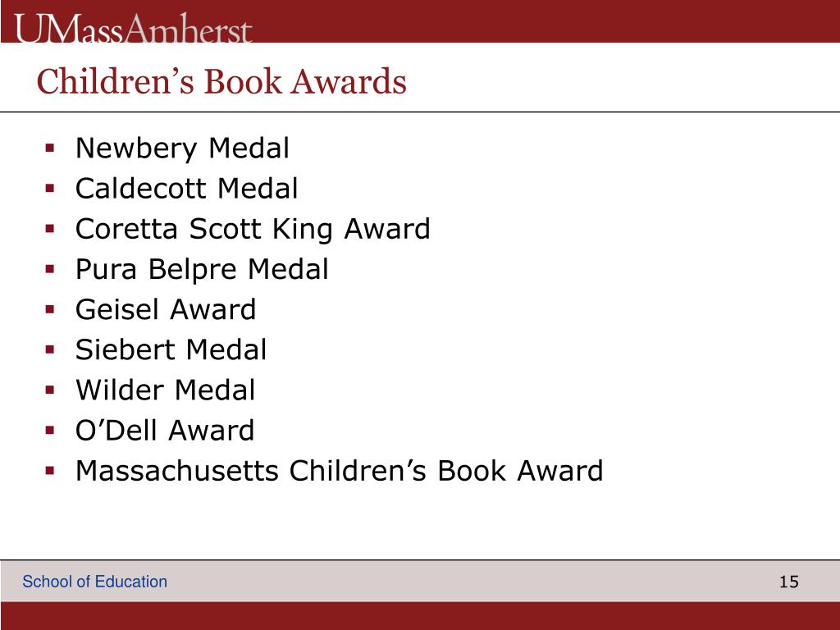This screenshot has height=630, width=840.
Task: Click the Wilder Medal item
Action: (x=166, y=390)
